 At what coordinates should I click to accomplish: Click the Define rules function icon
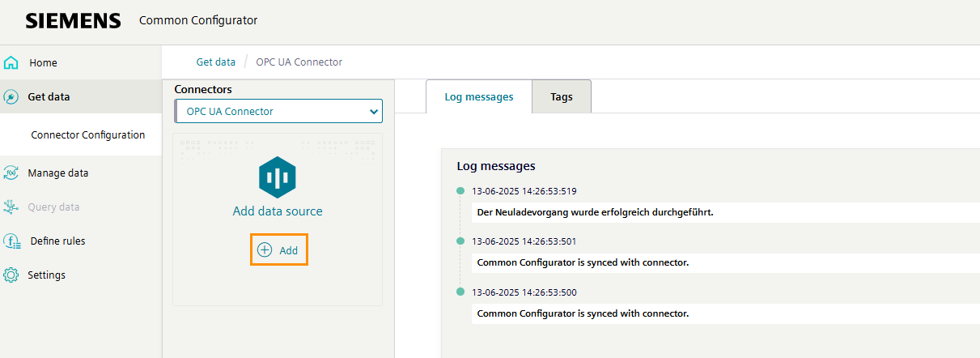(12, 241)
